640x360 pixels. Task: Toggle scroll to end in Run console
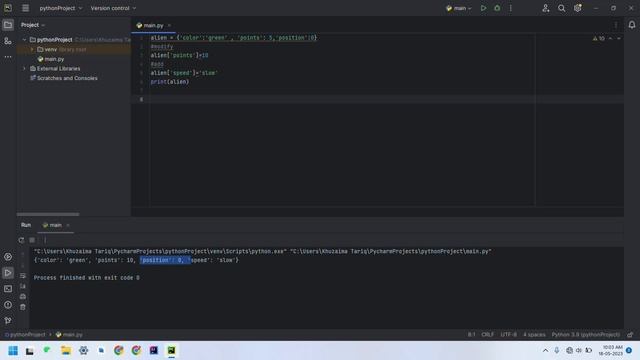[23, 286]
